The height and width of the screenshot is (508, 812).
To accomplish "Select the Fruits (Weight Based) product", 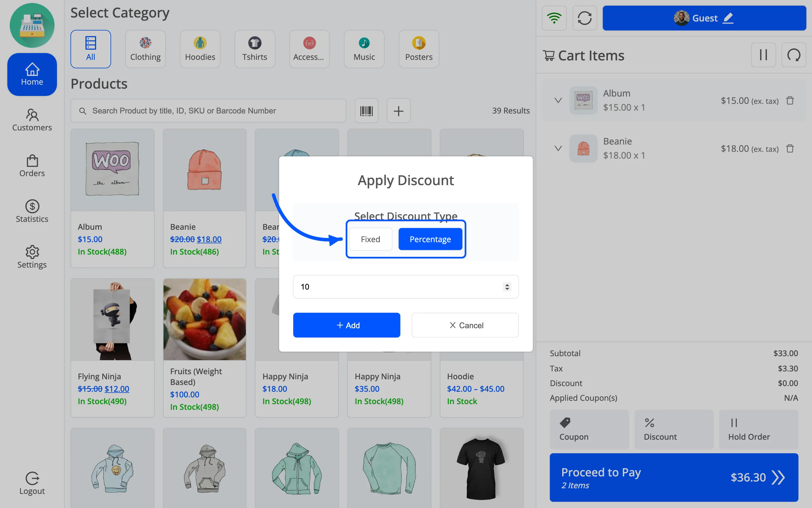I will (205, 348).
